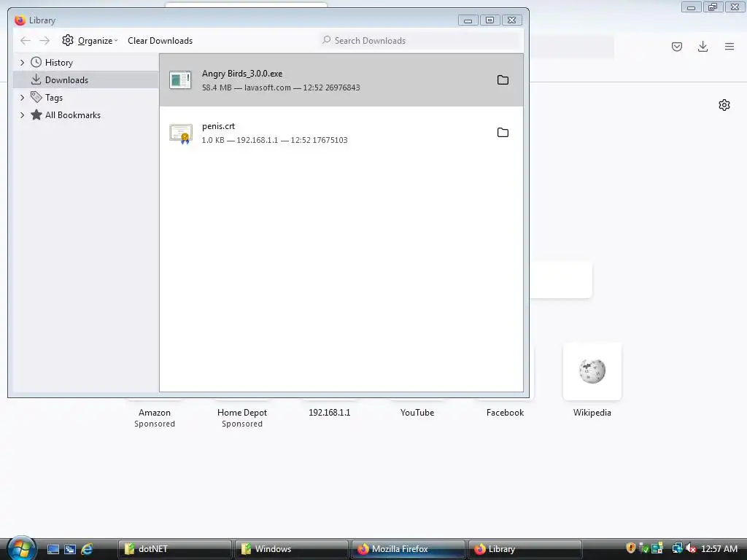This screenshot has width=747, height=560.
Task: Select All Bookmarks in the sidebar
Action: [x=73, y=115]
